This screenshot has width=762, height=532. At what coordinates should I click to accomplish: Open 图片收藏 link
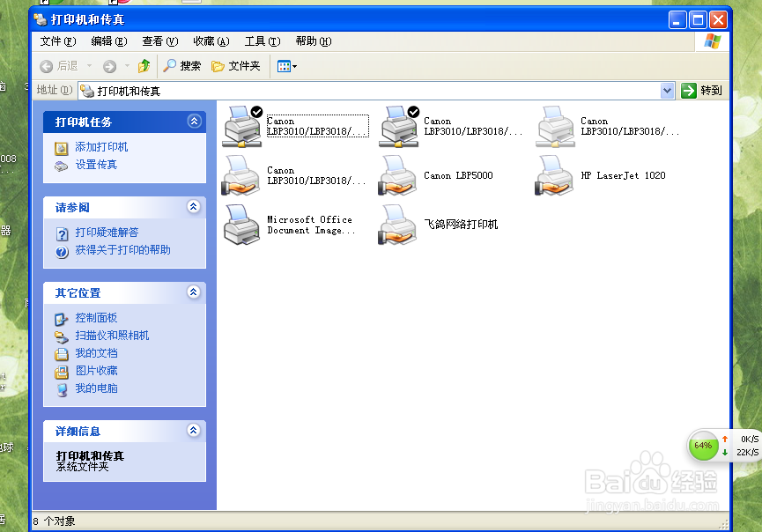coord(96,371)
